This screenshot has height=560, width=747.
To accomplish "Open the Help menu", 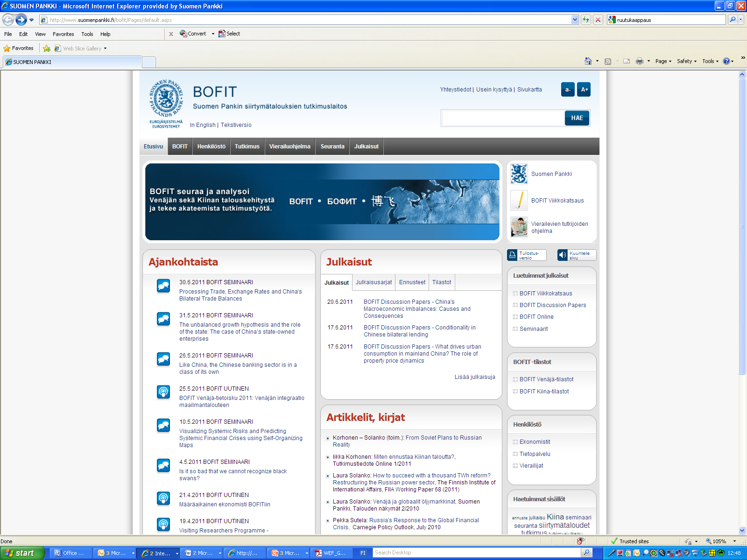I will click(106, 34).
